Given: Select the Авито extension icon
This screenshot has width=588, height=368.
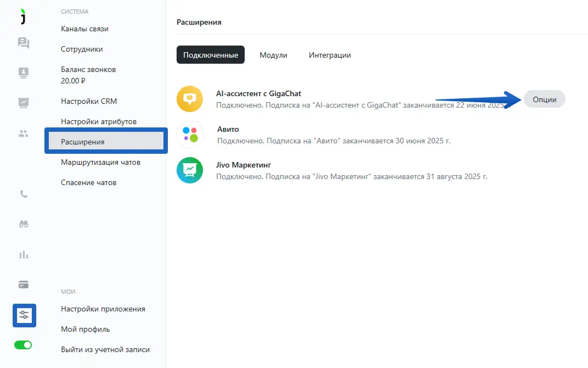Looking at the screenshot, I should click(x=190, y=135).
